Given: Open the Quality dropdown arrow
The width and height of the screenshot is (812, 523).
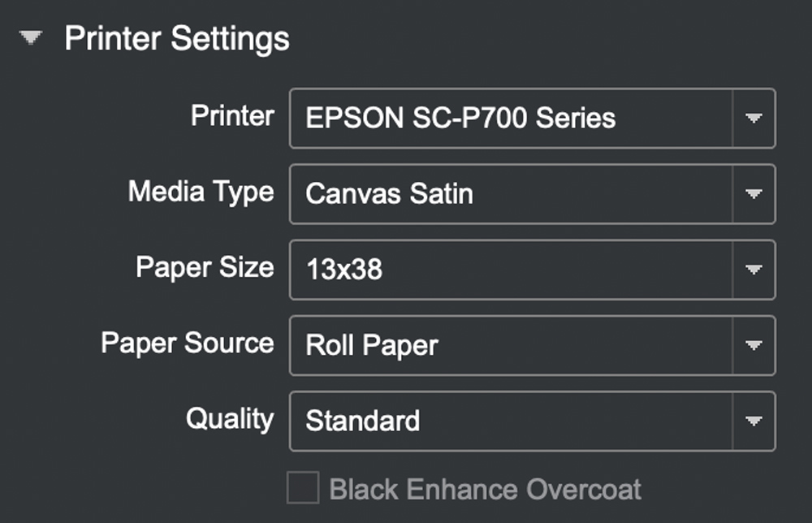Looking at the screenshot, I should coord(754,421).
